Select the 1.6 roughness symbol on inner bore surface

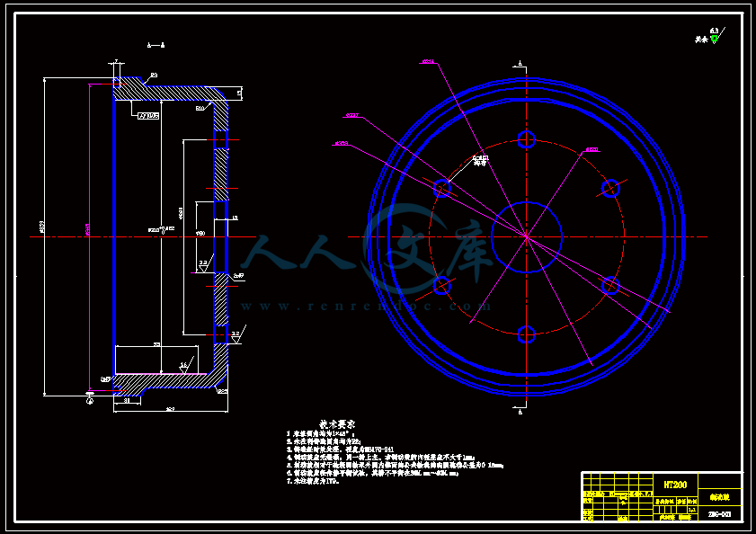[x=185, y=366]
